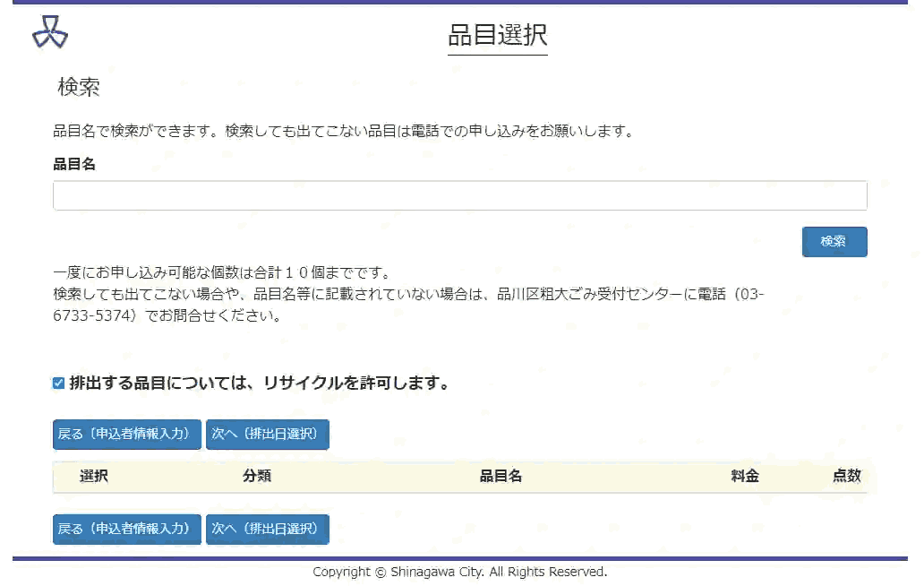Click the 品目選択 page title

(497, 36)
